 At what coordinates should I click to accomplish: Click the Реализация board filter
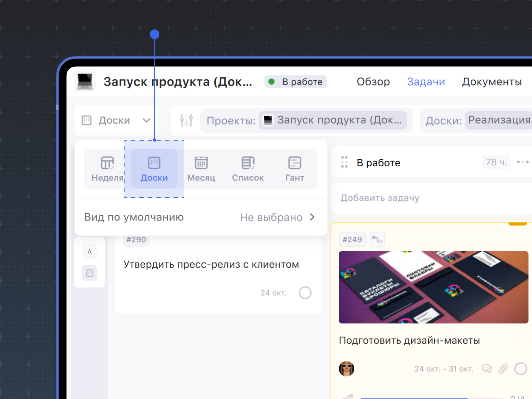[499, 120]
